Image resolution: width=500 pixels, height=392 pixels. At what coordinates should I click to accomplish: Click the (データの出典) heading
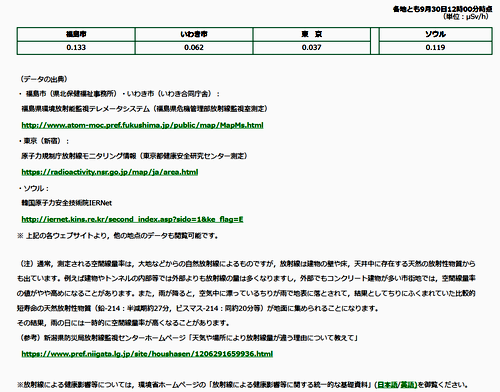[x=44, y=79]
